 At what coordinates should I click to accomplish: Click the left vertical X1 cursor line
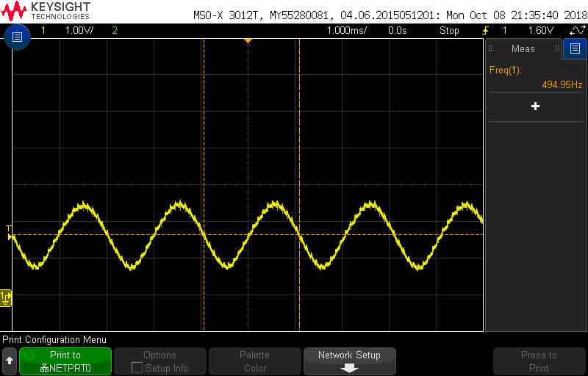point(204,185)
